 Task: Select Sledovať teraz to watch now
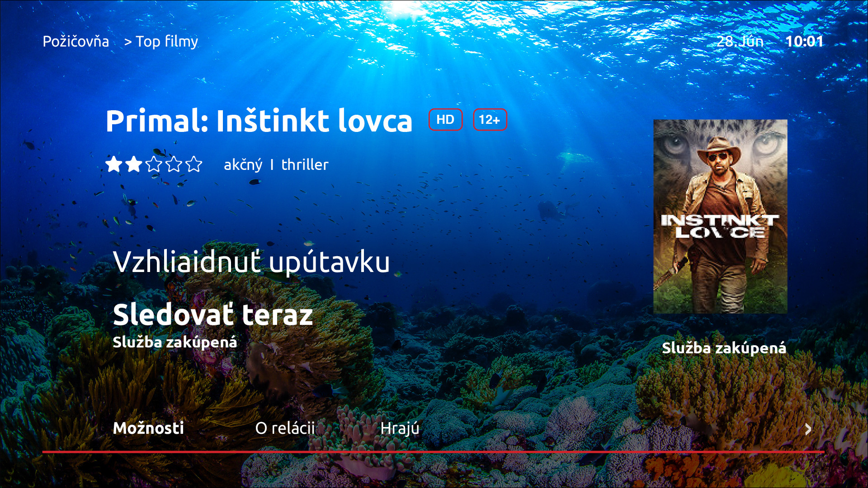tap(213, 314)
